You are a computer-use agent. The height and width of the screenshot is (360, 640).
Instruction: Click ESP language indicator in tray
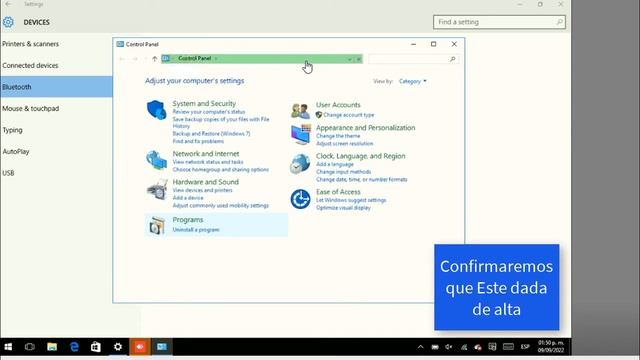click(x=525, y=347)
